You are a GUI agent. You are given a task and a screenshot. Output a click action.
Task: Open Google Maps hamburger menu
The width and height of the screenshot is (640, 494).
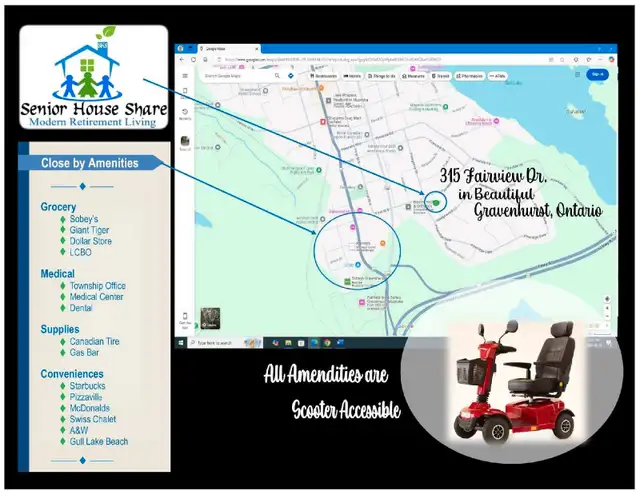pos(185,76)
